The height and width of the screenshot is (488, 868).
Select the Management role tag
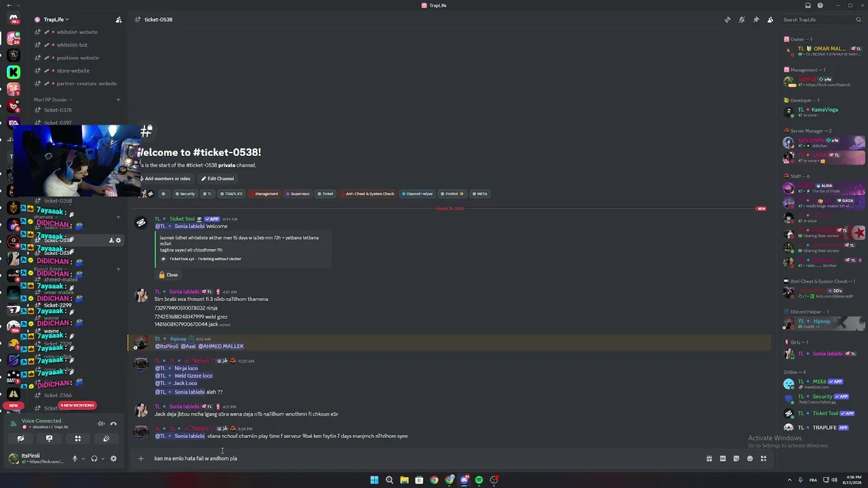(x=264, y=194)
